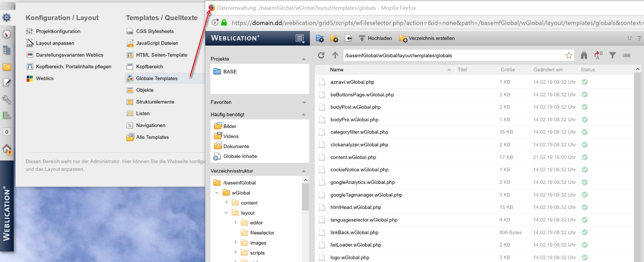Sort by the Geändert am column
Image resolution: width=644 pixels, height=262 pixels.
(x=548, y=70)
